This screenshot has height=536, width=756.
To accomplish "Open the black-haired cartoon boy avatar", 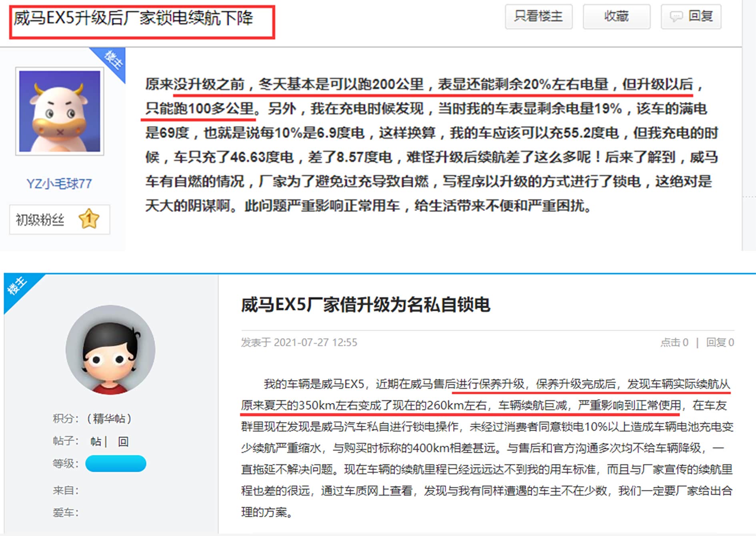I will tap(110, 350).
